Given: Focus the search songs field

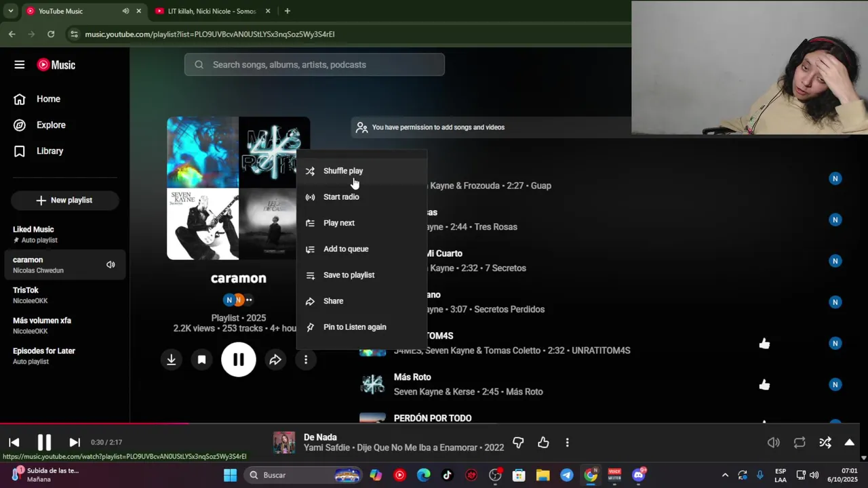Looking at the screenshot, I should point(314,64).
